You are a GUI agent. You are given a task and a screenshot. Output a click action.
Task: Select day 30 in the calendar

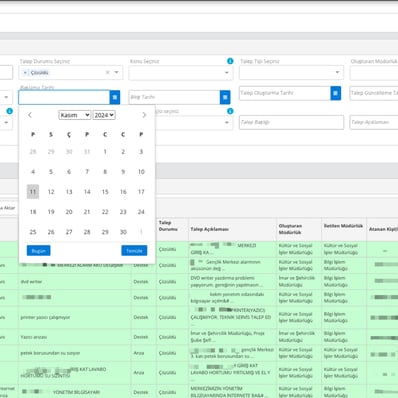pos(123,232)
